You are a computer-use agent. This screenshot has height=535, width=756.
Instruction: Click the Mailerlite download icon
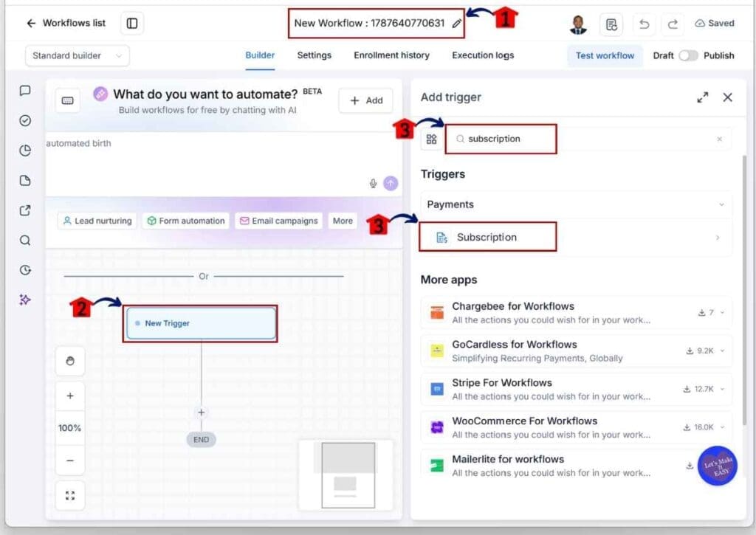690,466
